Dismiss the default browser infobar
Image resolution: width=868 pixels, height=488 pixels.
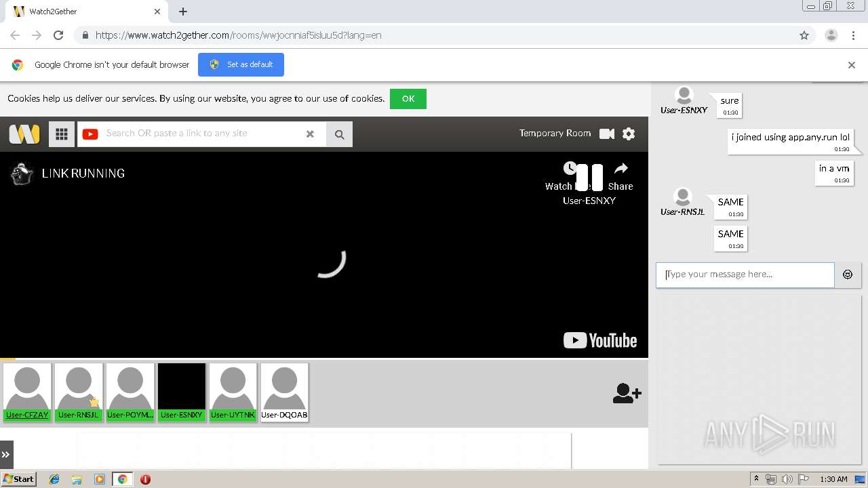click(852, 65)
